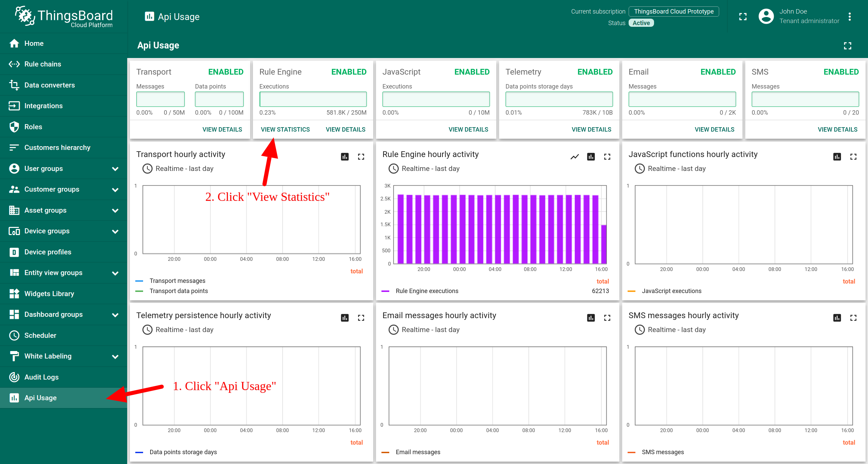This screenshot has width=868, height=464.
Task: Expand the Dashboard groups chevron
Action: [115, 315]
